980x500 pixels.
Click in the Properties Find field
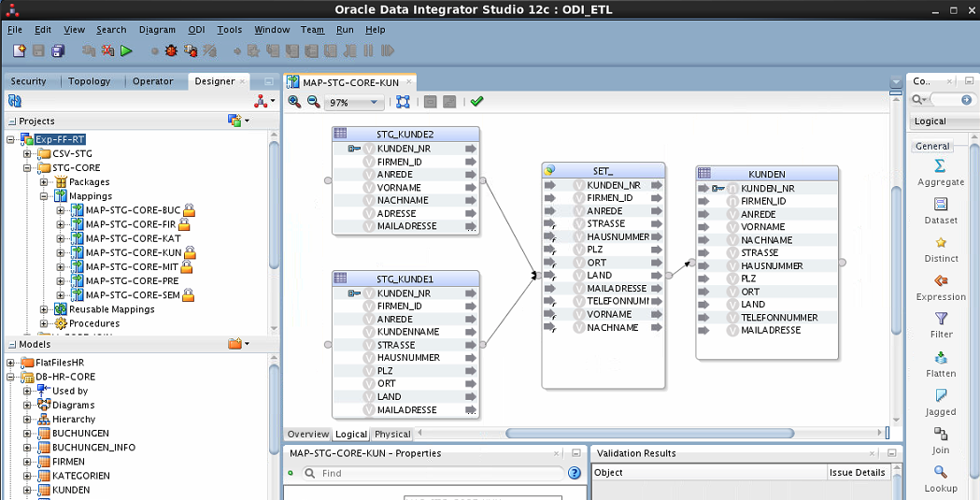433,473
